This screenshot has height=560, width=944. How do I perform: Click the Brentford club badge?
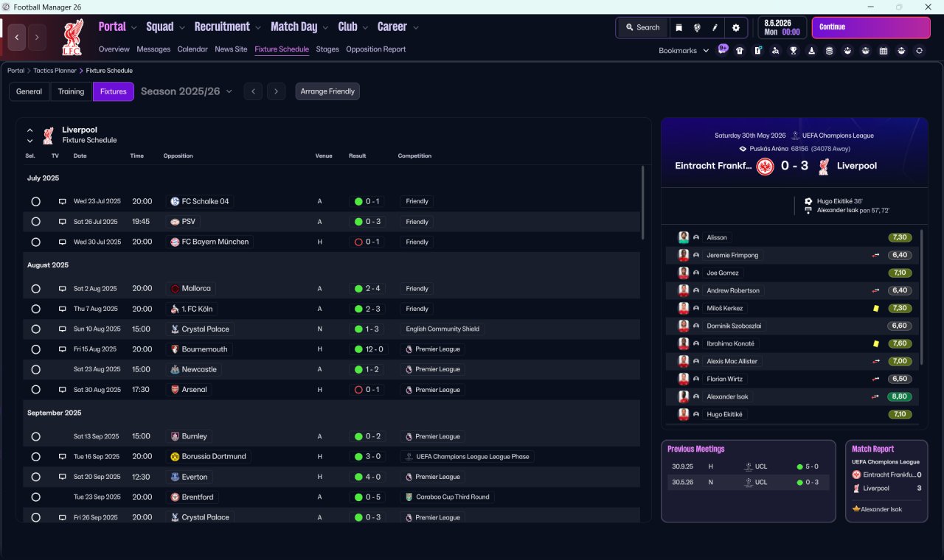tap(175, 497)
